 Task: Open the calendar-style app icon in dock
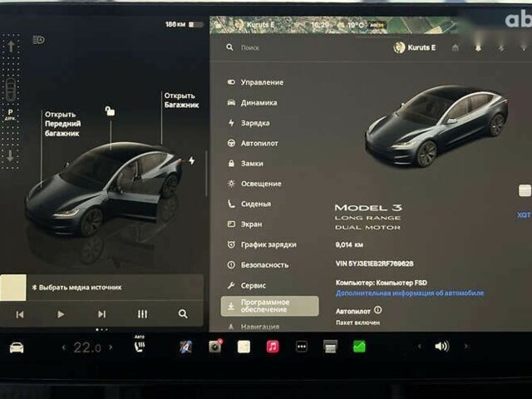(x=331, y=347)
